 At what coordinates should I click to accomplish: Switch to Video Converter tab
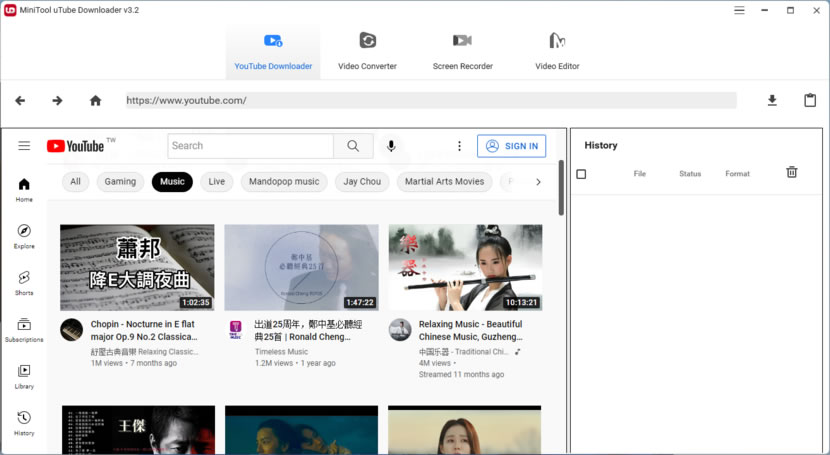point(367,51)
